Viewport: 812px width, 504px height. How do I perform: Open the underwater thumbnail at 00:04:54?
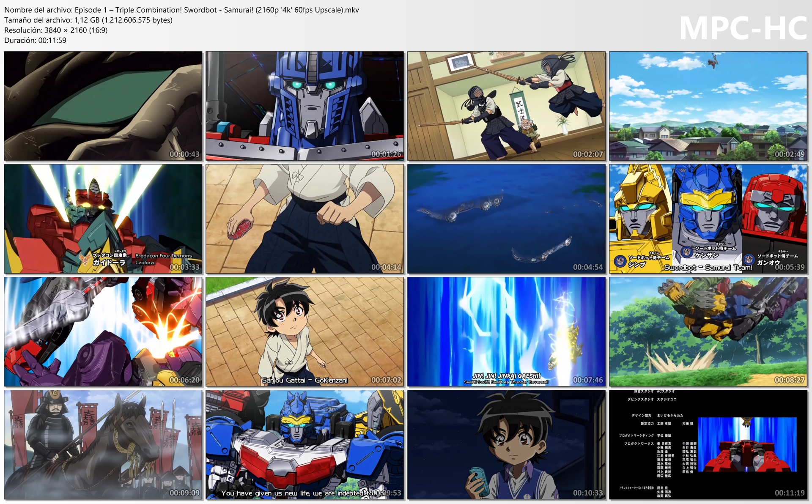(x=507, y=219)
